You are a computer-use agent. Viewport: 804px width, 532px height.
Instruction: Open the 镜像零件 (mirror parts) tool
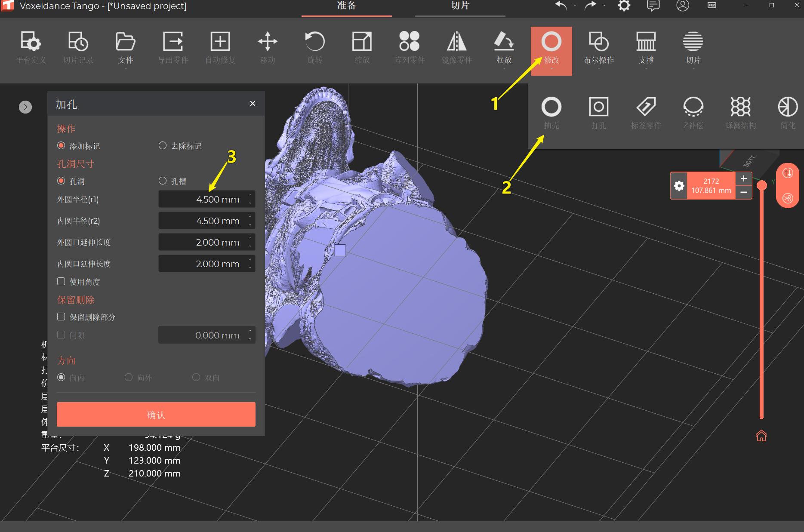tap(457, 47)
